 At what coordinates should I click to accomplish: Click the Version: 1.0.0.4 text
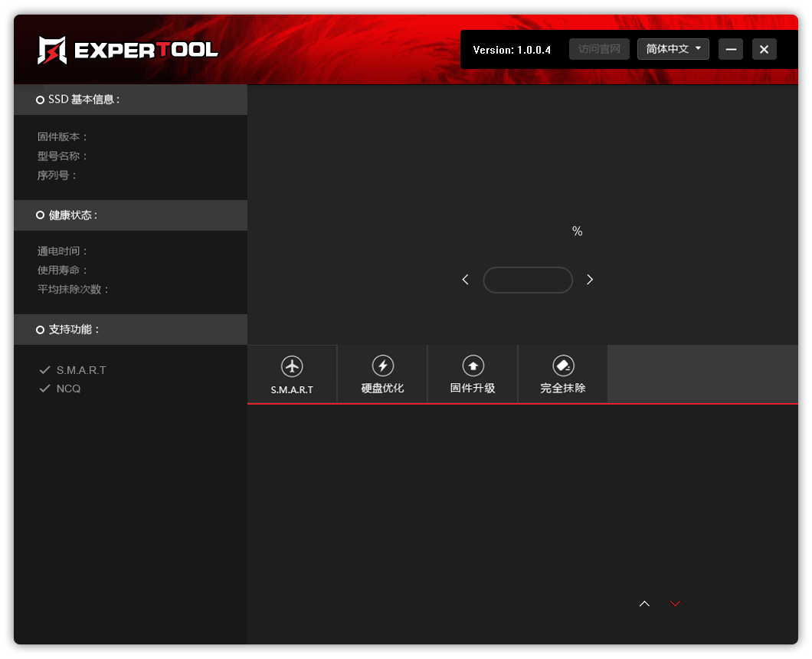tap(512, 51)
